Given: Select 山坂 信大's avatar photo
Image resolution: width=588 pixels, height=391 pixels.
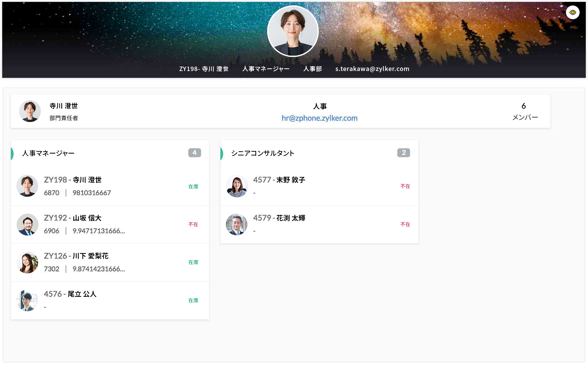Looking at the screenshot, I should (28, 224).
